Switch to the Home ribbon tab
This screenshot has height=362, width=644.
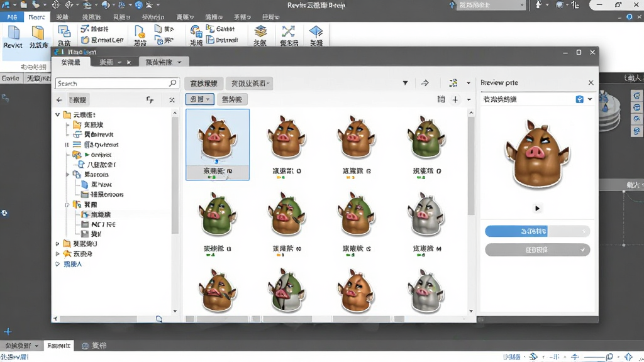36,17
